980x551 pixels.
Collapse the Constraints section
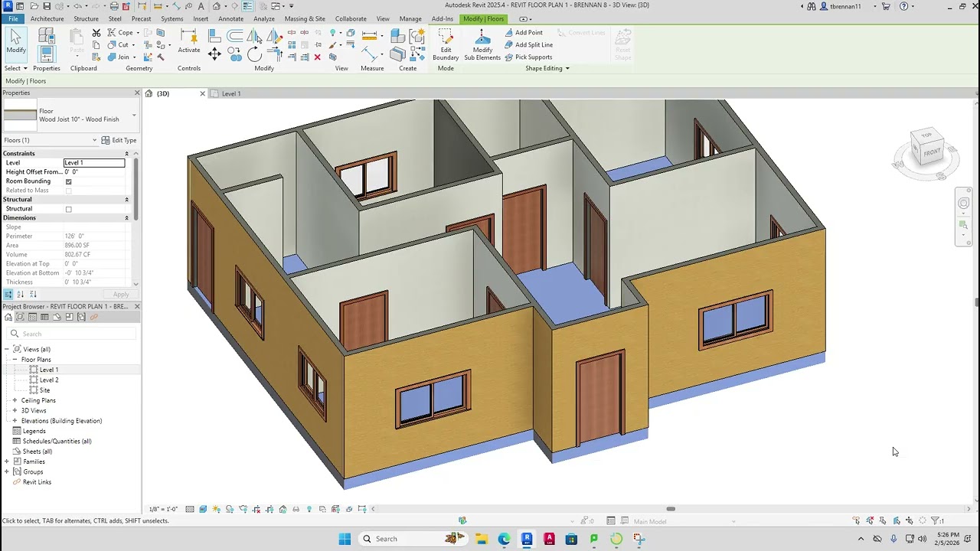click(x=126, y=154)
